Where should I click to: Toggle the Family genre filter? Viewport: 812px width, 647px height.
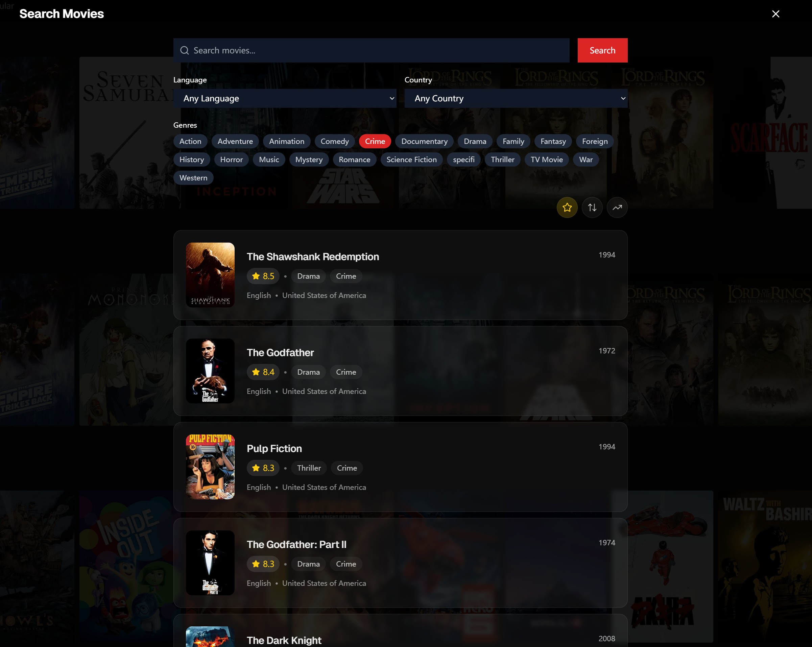tap(514, 141)
